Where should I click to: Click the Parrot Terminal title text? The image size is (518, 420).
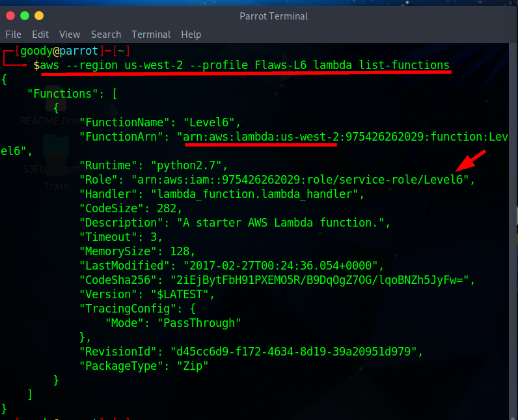coord(273,16)
